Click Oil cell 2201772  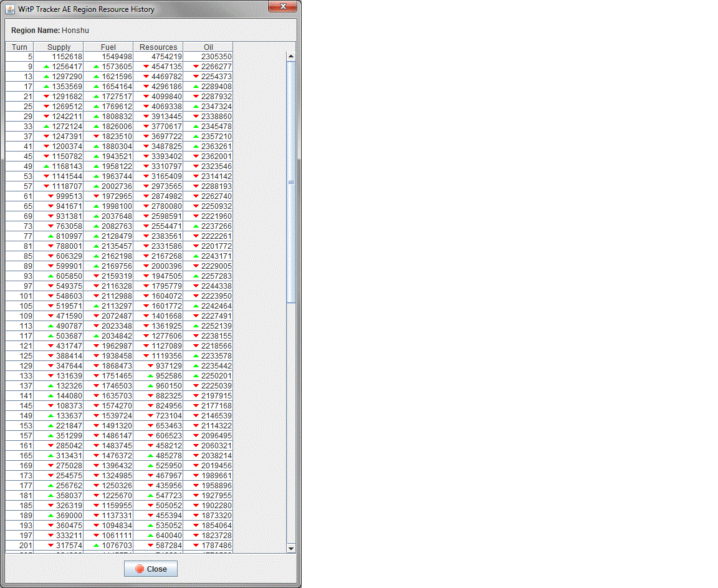208,246
